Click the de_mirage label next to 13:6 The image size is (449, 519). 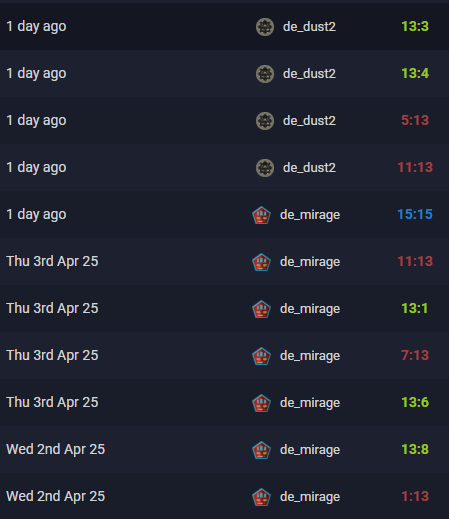310,403
